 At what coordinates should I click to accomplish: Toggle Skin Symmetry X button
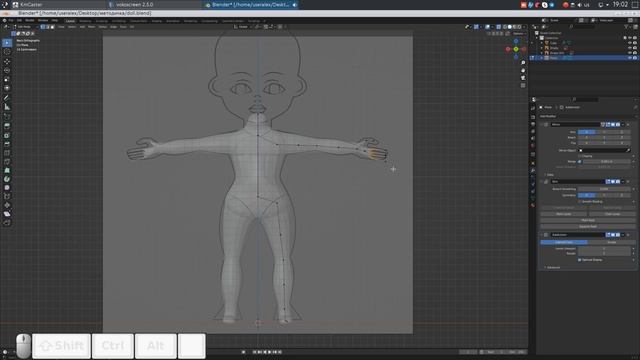point(587,195)
